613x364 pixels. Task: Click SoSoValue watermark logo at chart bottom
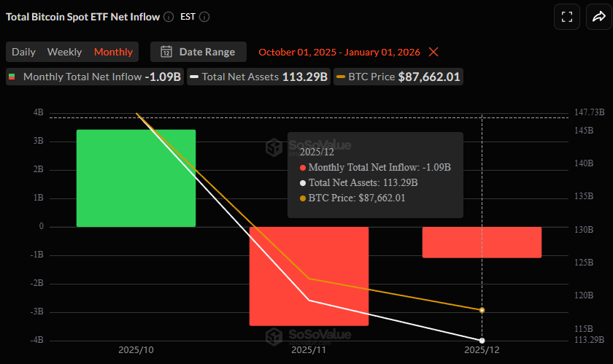[x=274, y=336]
